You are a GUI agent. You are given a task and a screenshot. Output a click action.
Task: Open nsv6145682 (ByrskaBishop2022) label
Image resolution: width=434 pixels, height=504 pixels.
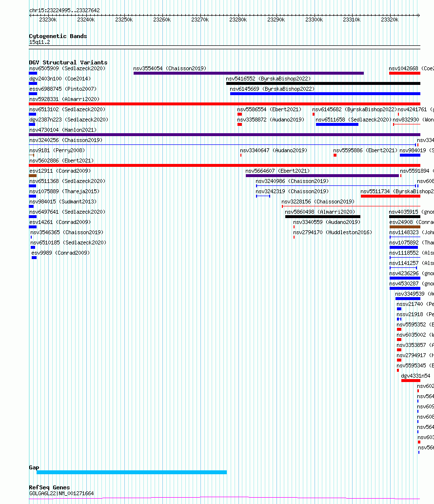point(355,110)
